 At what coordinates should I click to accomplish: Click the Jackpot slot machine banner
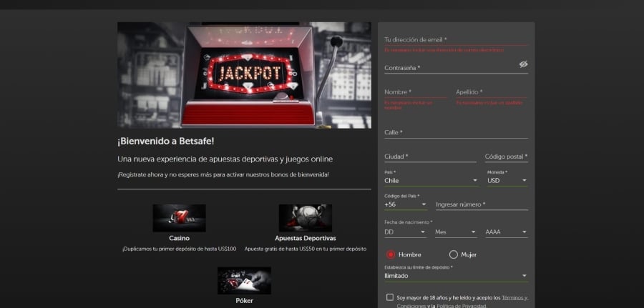point(244,75)
